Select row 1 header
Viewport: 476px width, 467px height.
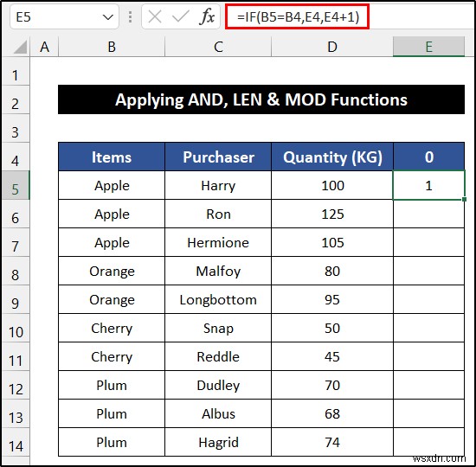[16, 72]
